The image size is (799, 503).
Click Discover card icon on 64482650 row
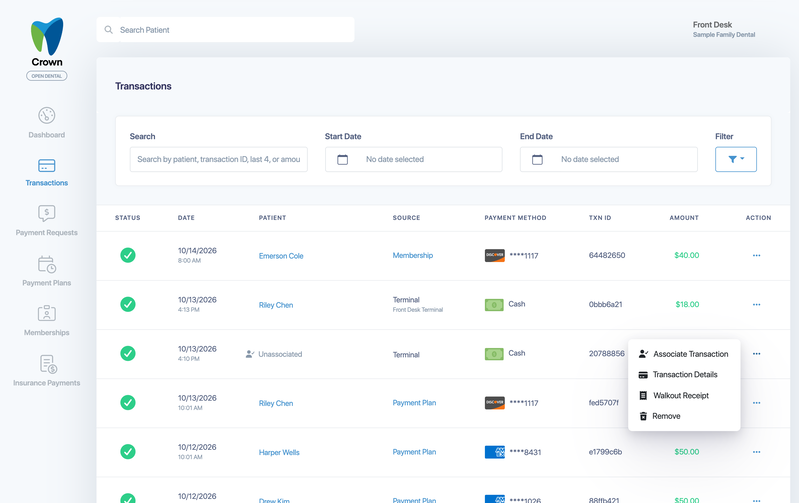point(494,255)
